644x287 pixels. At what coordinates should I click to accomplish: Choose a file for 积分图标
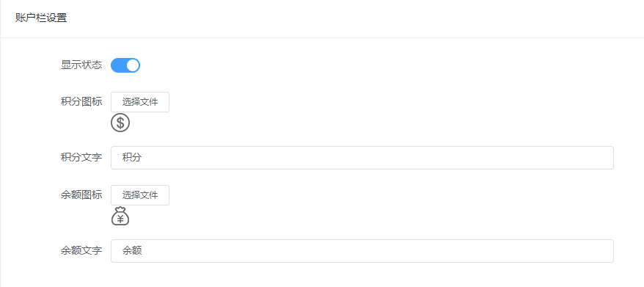140,102
